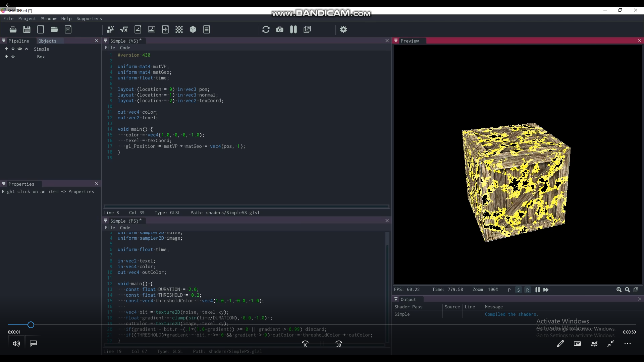This screenshot has height=362, width=644.
Task: Open the Preview panel dropdown triangle
Action: pos(396,41)
